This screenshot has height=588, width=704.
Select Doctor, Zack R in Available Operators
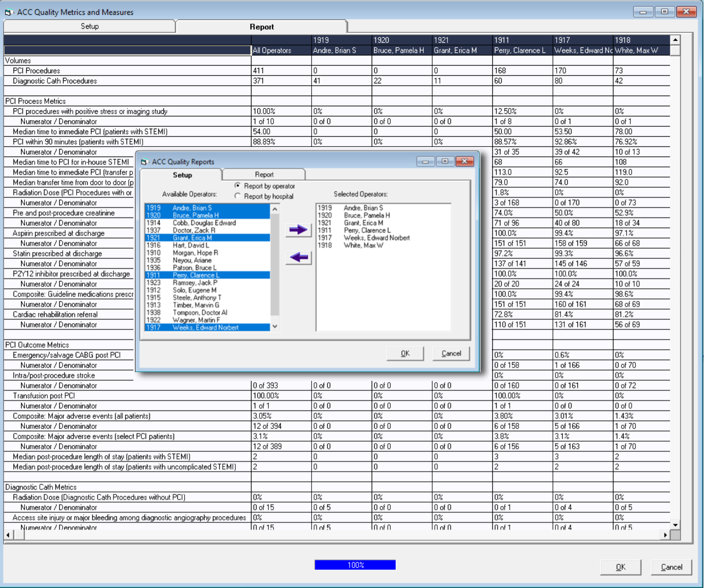(207, 230)
